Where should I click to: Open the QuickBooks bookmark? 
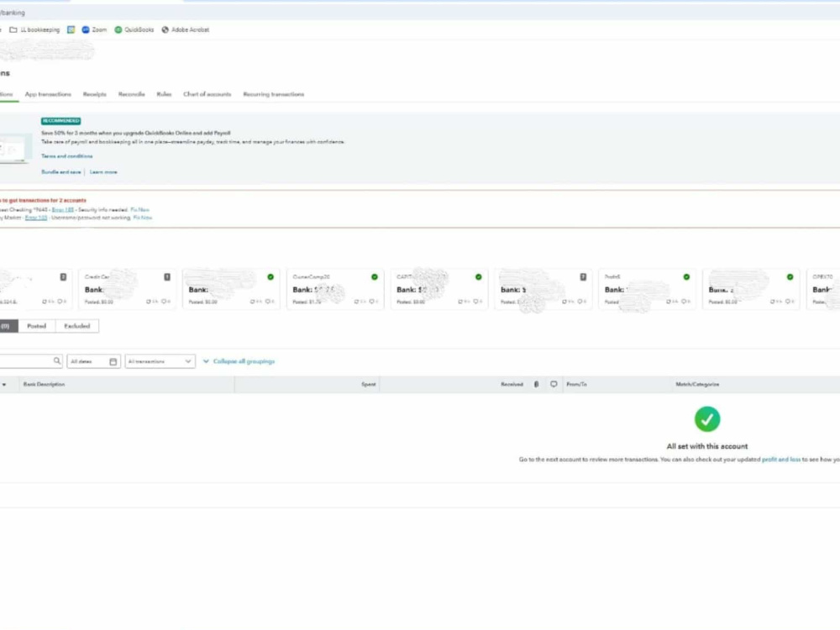click(x=134, y=30)
